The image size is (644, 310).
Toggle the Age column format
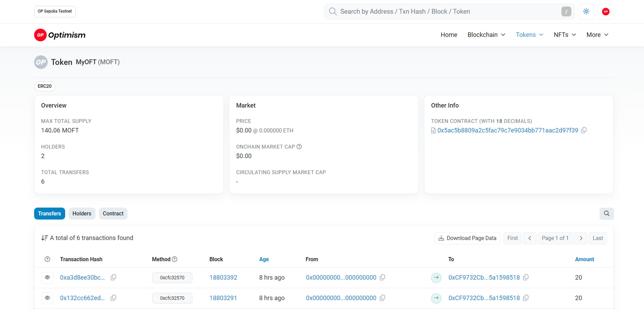point(264,259)
